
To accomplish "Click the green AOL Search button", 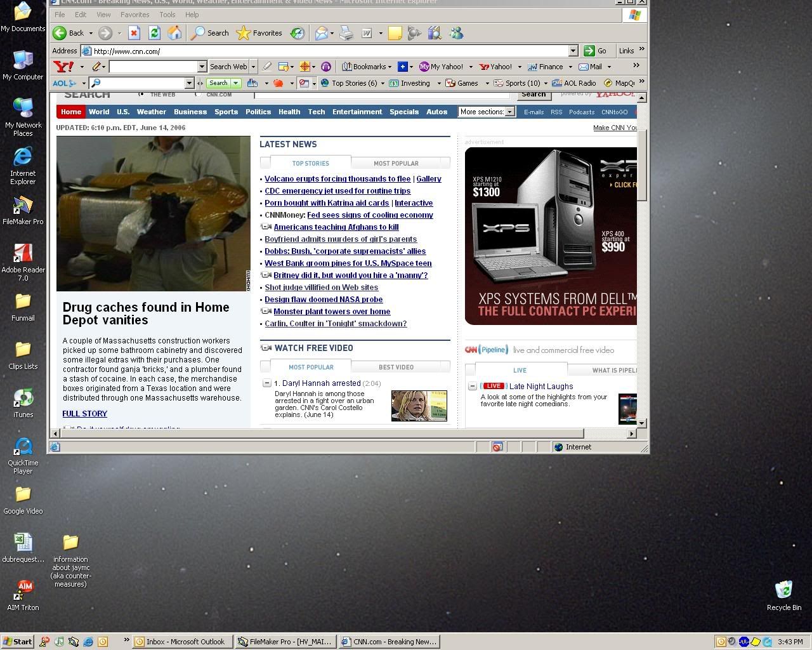I will point(222,83).
